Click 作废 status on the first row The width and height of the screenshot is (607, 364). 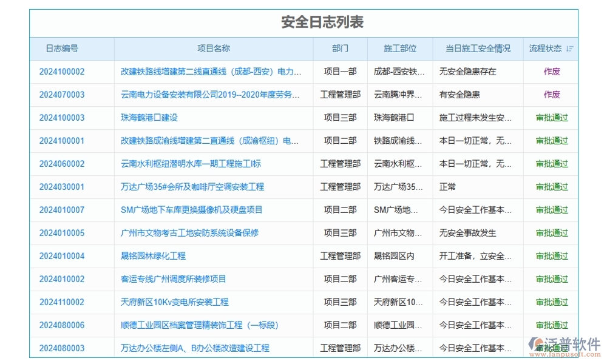(x=552, y=72)
